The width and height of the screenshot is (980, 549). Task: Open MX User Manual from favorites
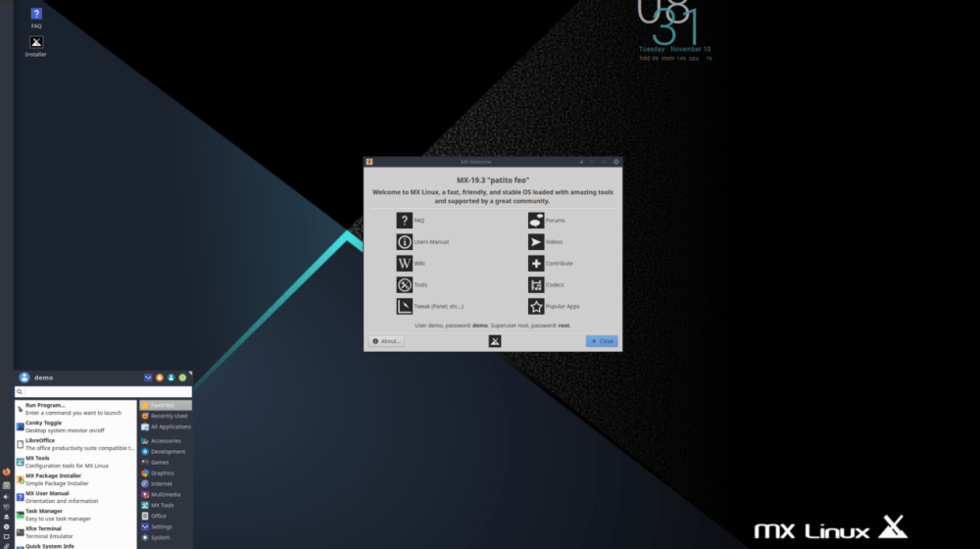tap(75, 497)
